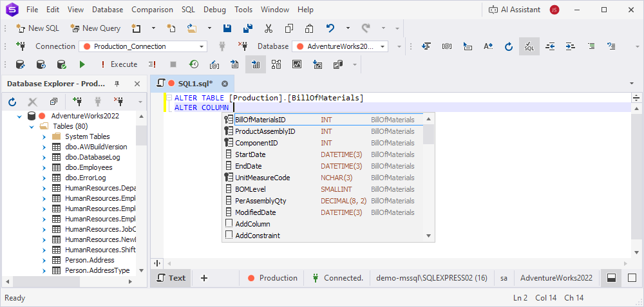This screenshot has height=307, width=644.
Task: Toggle the full-view layout button in status bar
Action: [x=632, y=278]
